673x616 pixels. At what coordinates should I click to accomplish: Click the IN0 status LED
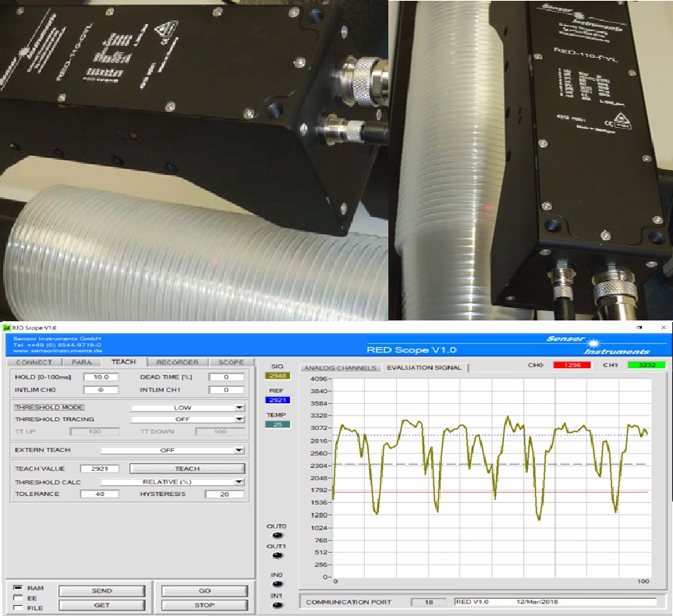(278, 584)
